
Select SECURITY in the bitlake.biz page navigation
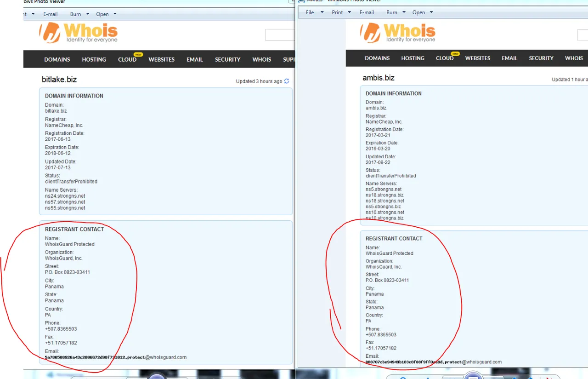(x=227, y=59)
